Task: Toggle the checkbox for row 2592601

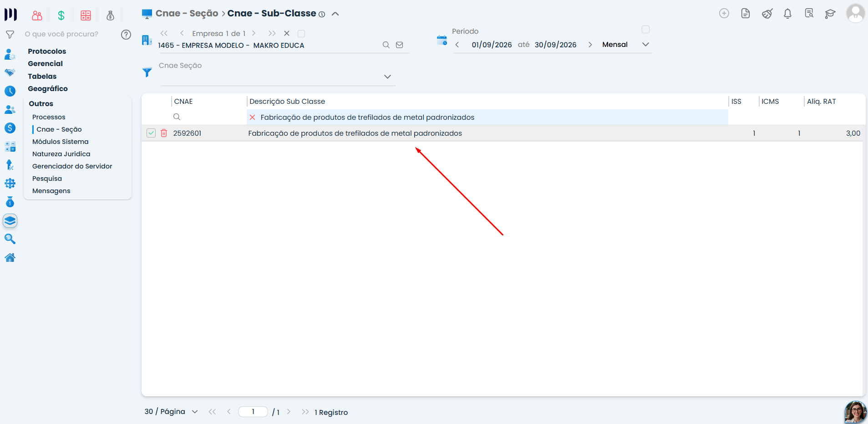Action: pyautogui.click(x=151, y=133)
